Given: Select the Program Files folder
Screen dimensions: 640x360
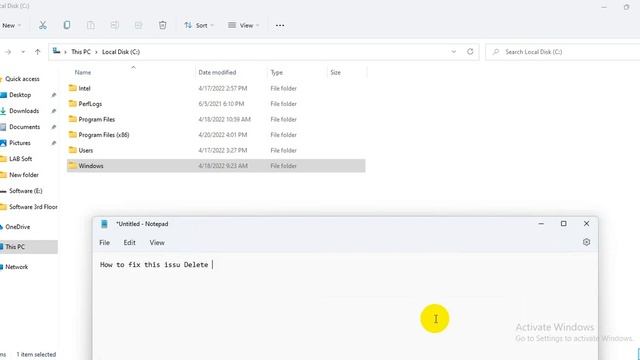Looking at the screenshot, I should pyautogui.click(x=96, y=119).
